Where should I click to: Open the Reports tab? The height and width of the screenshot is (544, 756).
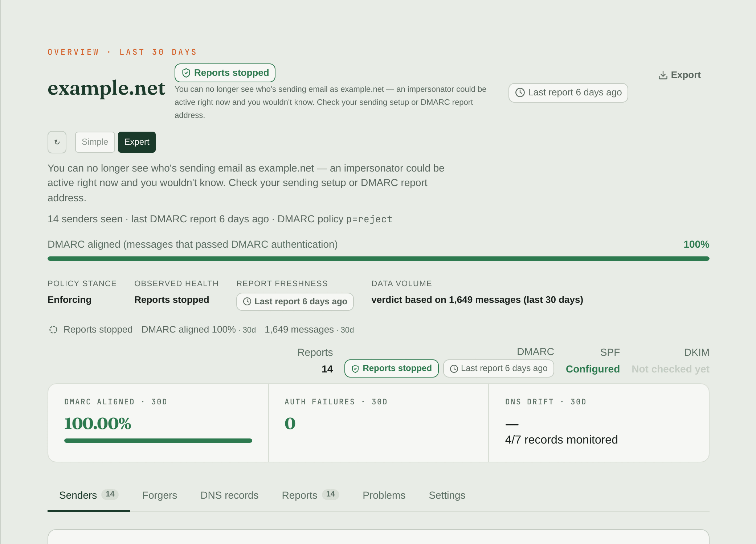pos(310,495)
